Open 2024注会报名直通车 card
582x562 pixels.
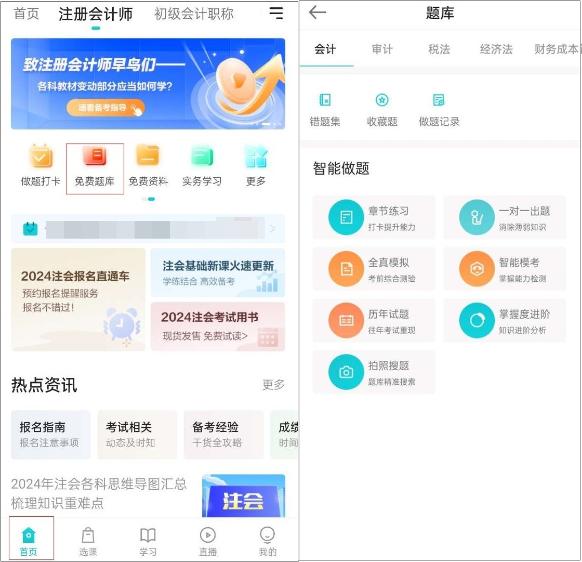click(78, 300)
